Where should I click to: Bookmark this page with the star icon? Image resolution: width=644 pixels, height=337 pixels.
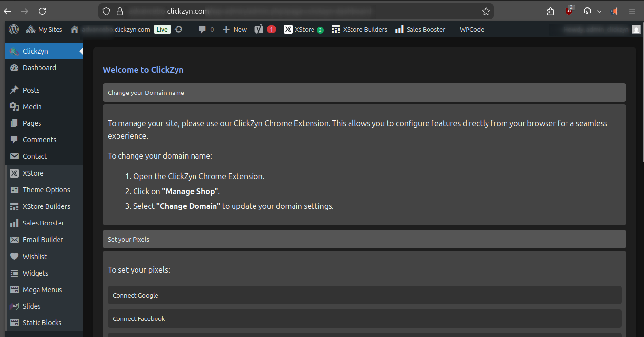click(x=486, y=11)
